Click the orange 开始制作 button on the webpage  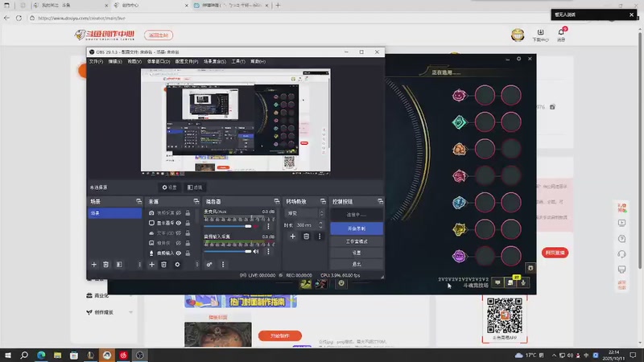coord(280,335)
